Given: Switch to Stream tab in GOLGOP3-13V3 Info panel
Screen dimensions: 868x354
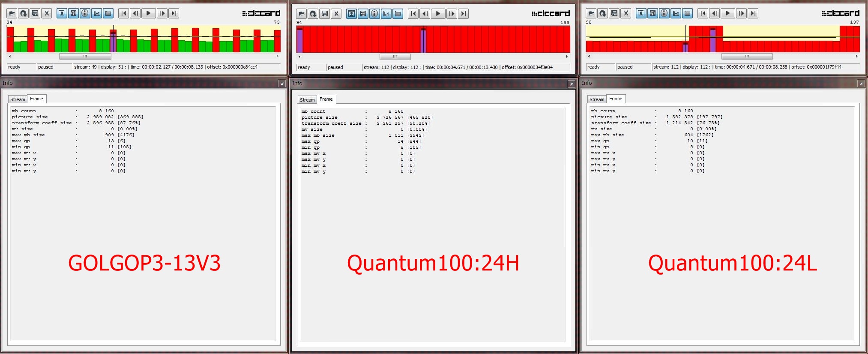Looking at the screenshot, I should point(18,99).
